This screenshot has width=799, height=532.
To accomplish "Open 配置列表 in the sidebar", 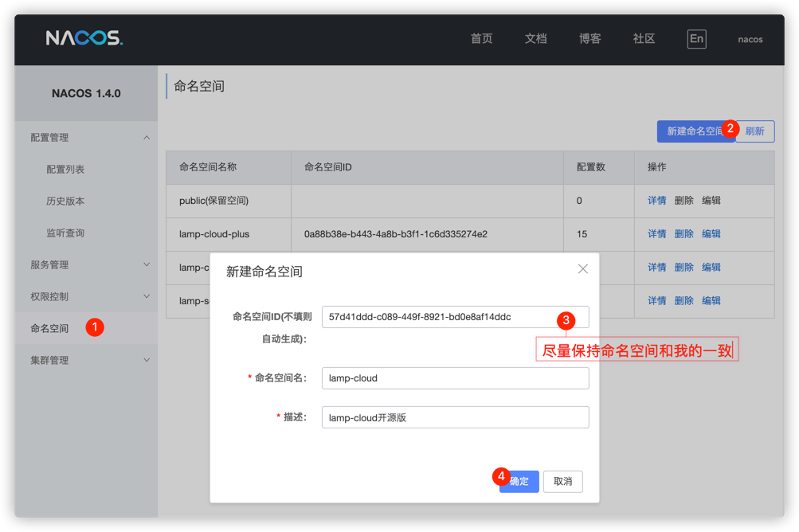I will point(65,170).
